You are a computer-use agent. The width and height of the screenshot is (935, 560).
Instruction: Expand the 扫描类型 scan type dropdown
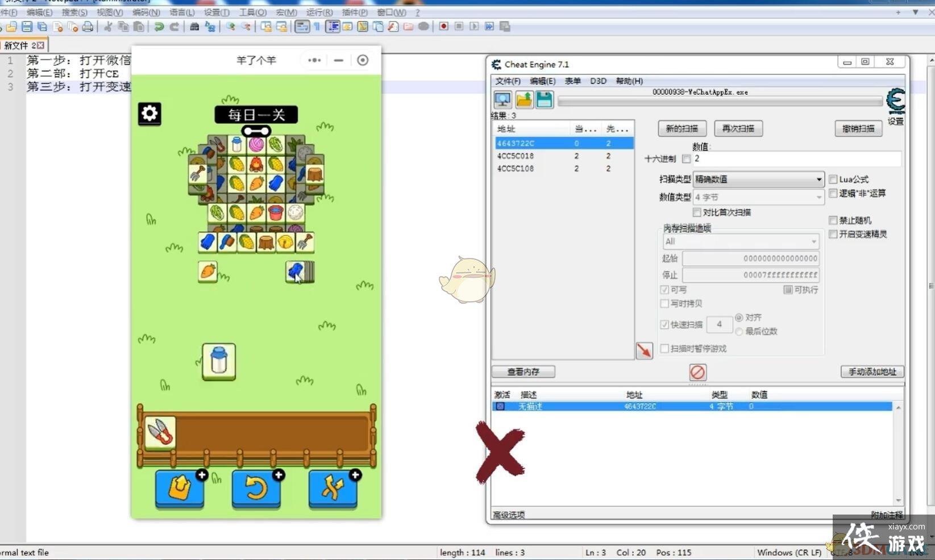point(758,179)
